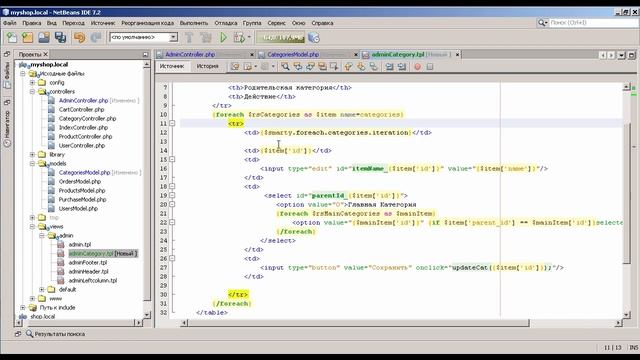Click the Shift Line Right icon

coord(402,66)
